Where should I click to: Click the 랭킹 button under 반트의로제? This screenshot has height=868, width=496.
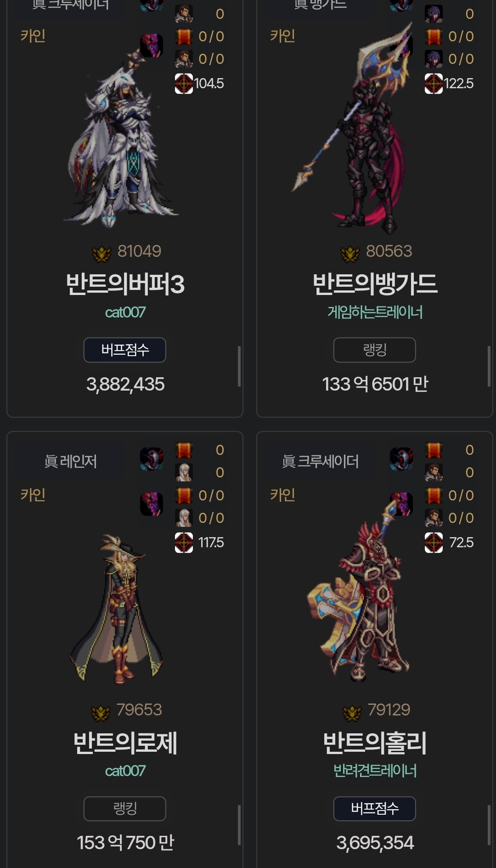pyautogui.click(x=125, y=809)
